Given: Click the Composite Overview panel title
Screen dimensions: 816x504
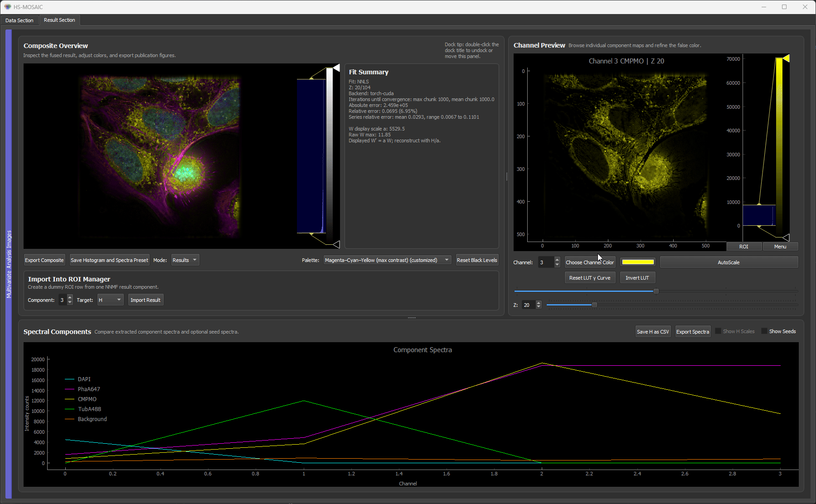Looking at the screenshot, I should [x=56, y=46].
